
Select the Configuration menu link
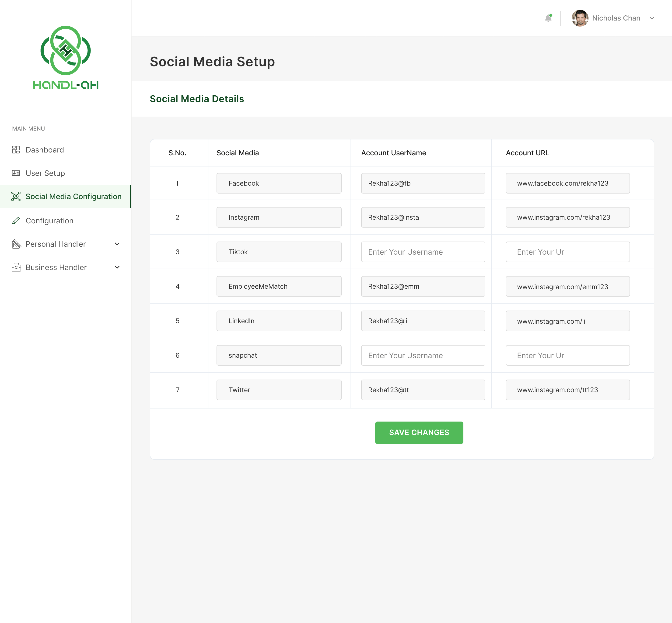[50, 221]
